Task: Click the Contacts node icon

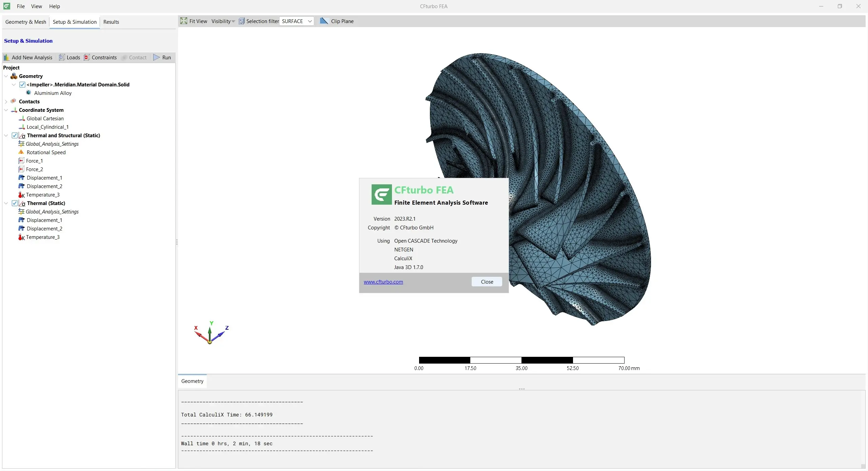Action: pyautogui.click(x=14, y=101)
